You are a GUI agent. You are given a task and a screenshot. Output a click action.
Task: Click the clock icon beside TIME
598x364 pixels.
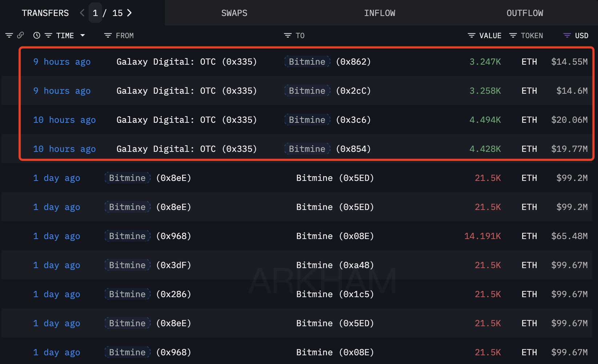click(x=37, y=35)
